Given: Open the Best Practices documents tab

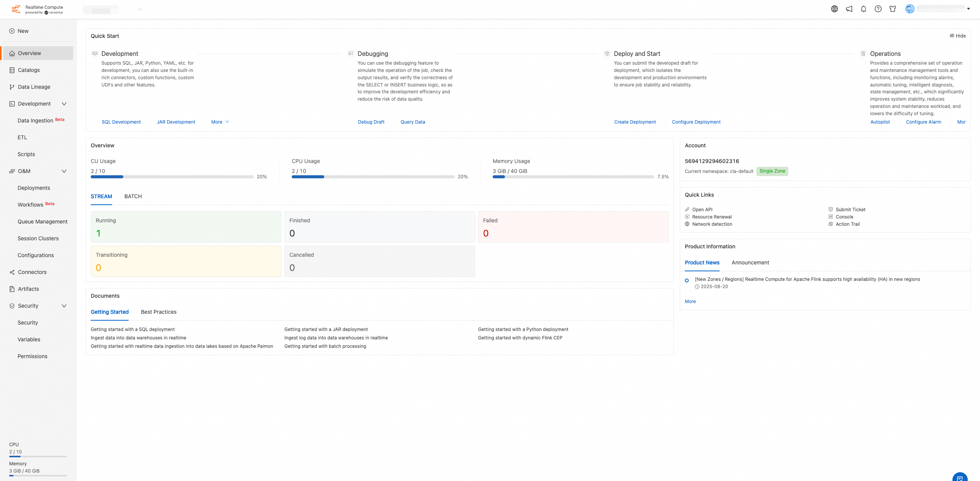Looking at the screenshot, I should coord(158,312).
